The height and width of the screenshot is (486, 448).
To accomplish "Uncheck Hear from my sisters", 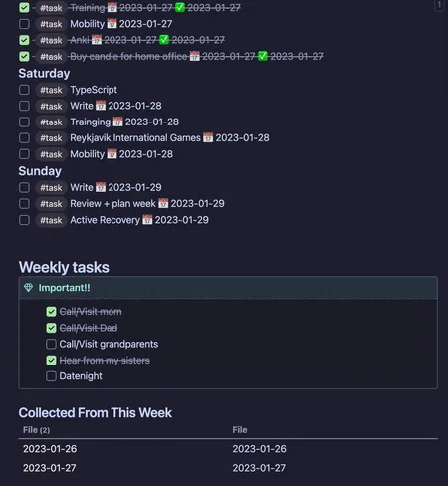I will (51, 361).
